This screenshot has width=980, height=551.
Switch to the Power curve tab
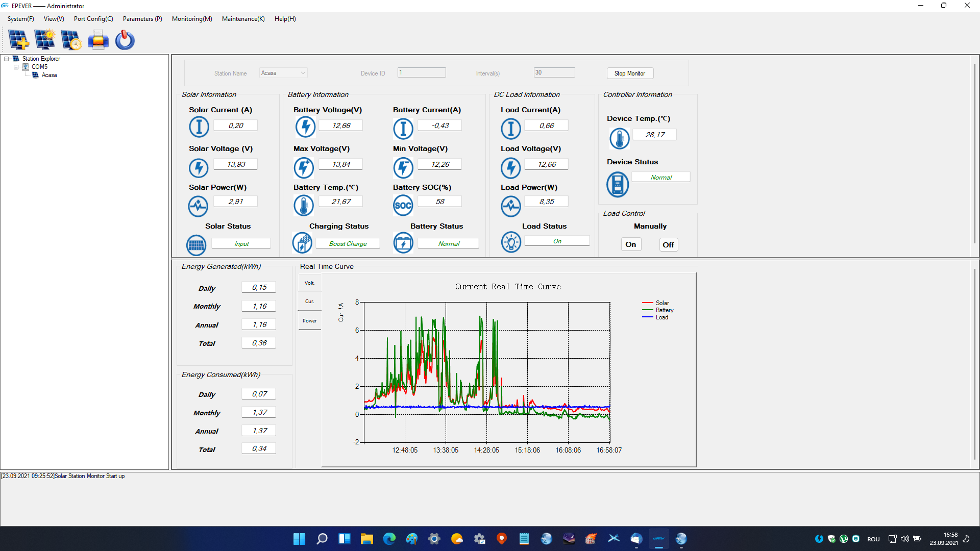(310, 321)
